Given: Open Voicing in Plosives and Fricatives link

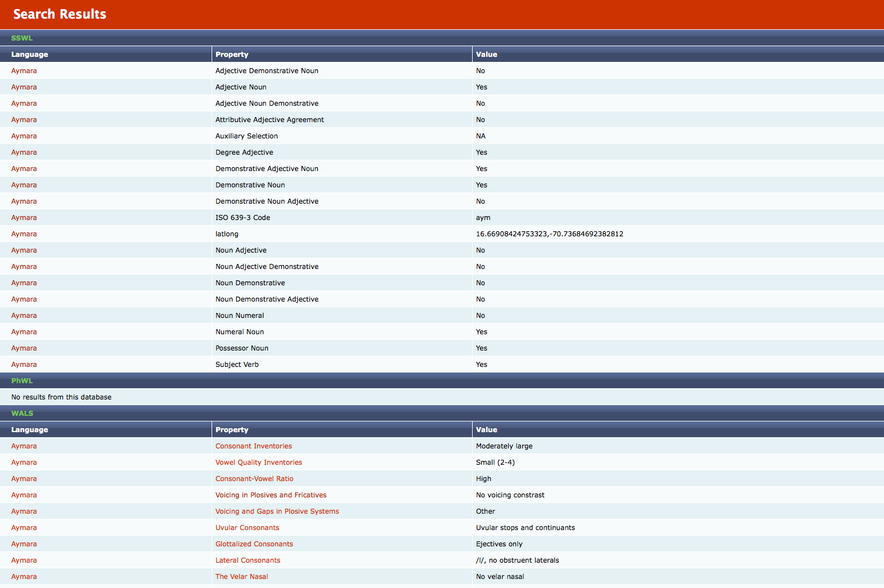Looking at the screenshot, I should click(x=271, y=495).
